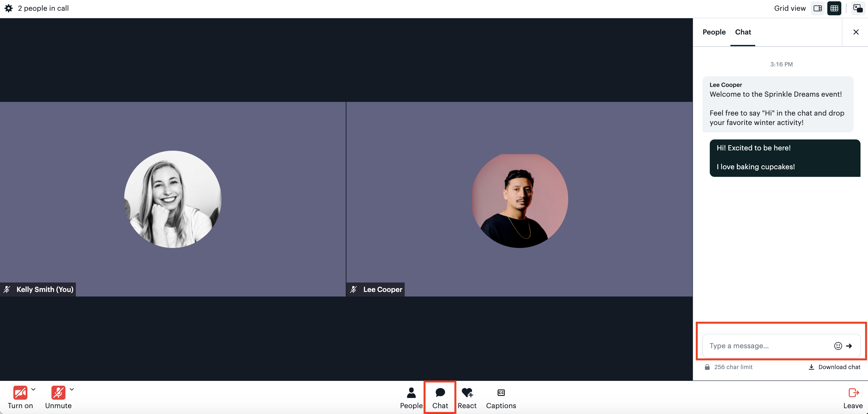Expand camera options chevron
868x414 pixels.
pyautogui.click(x=33, y=389)
